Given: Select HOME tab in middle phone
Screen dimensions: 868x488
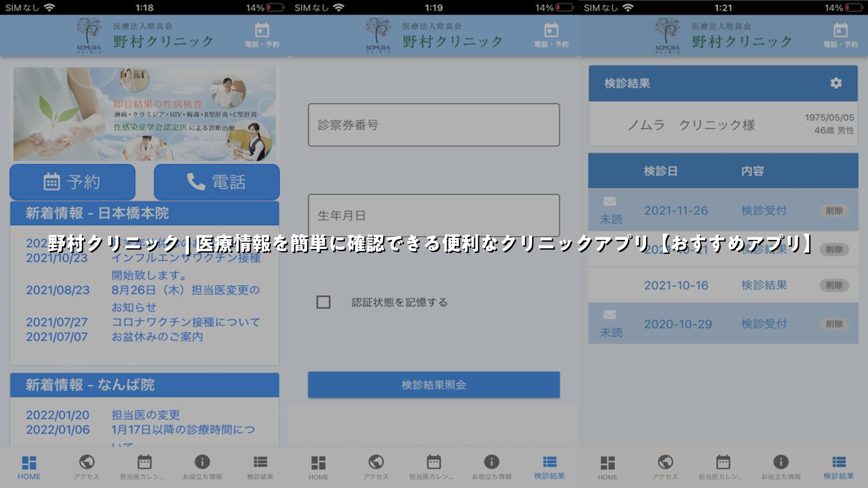Looking at the screenshot, I should pos(318,468).
